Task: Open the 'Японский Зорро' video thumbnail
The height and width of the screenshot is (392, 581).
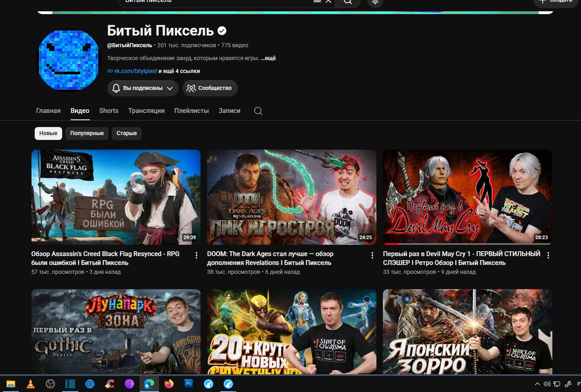Action: [x=468, y=332]
